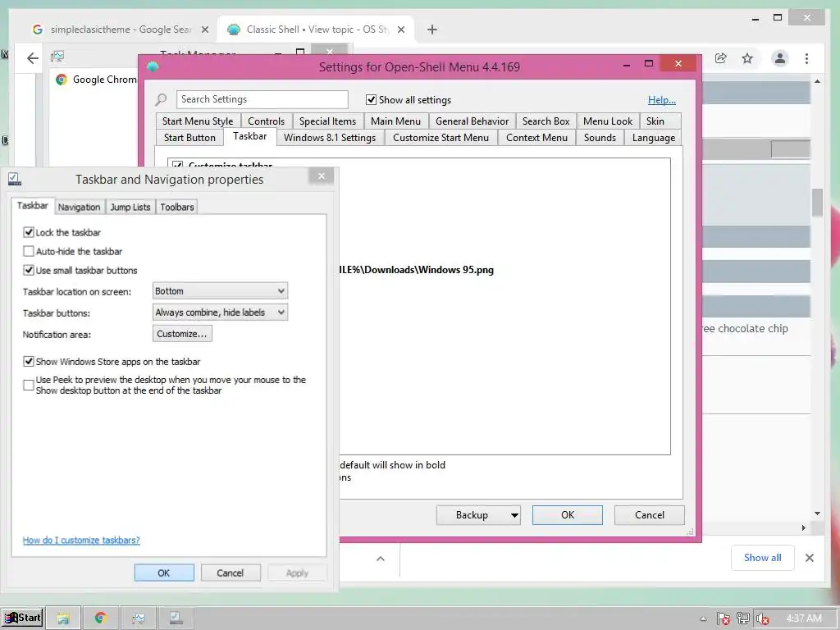The image size is (840, 630).
Task: Close the Classic Shell View topic tab
Action: coord(400,30)
